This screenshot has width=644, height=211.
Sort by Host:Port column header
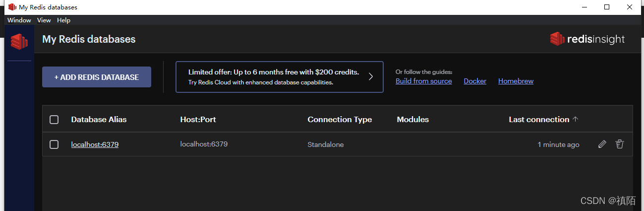[198, 120]
